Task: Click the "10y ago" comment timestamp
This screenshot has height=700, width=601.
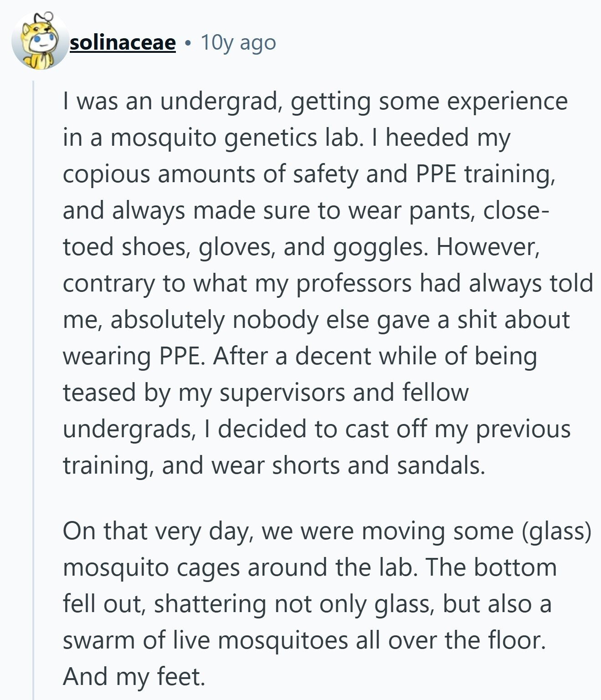Action: tap(238, 43)
